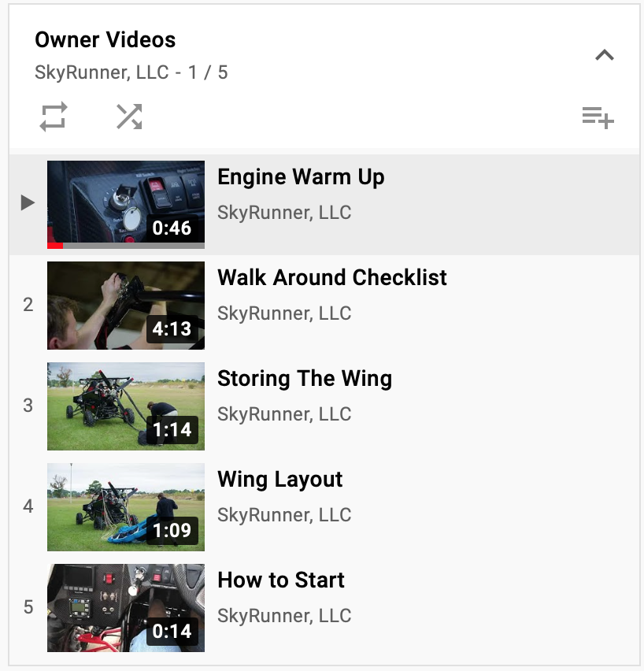
Task: Click the Walk Around Checklist title
Action: click(332, 277)
